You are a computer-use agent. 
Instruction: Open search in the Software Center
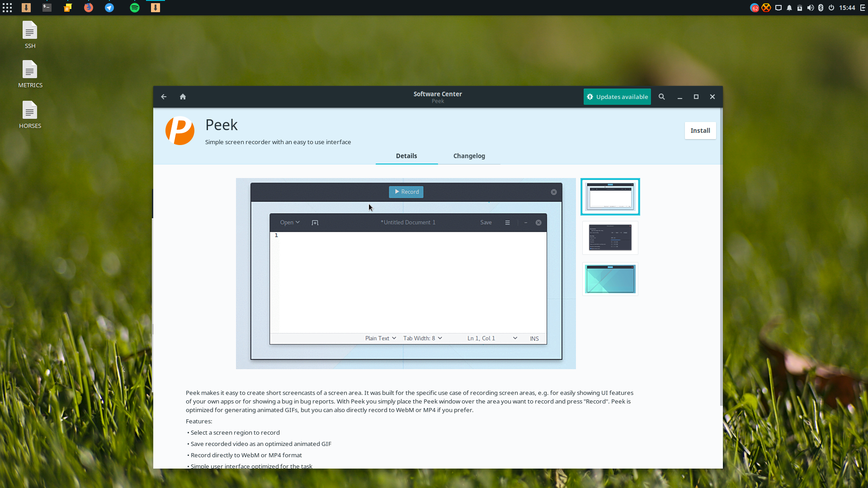click(x=661, y=97)
